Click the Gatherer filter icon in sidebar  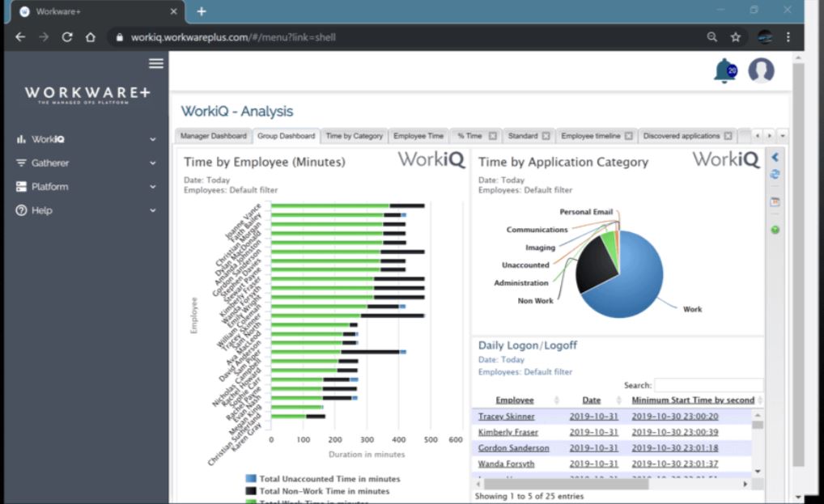pyautogui.click(x=21, y=163)
